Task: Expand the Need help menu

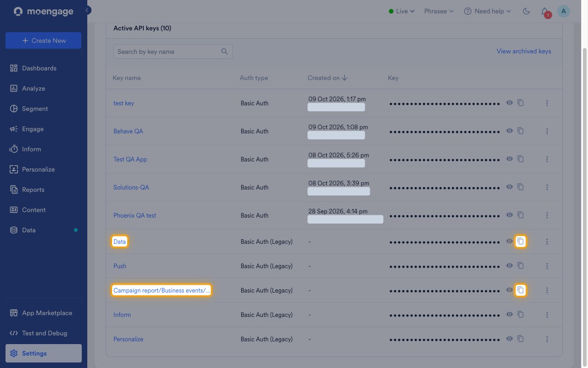Action: pyautogui.click(x=487, y=11)
